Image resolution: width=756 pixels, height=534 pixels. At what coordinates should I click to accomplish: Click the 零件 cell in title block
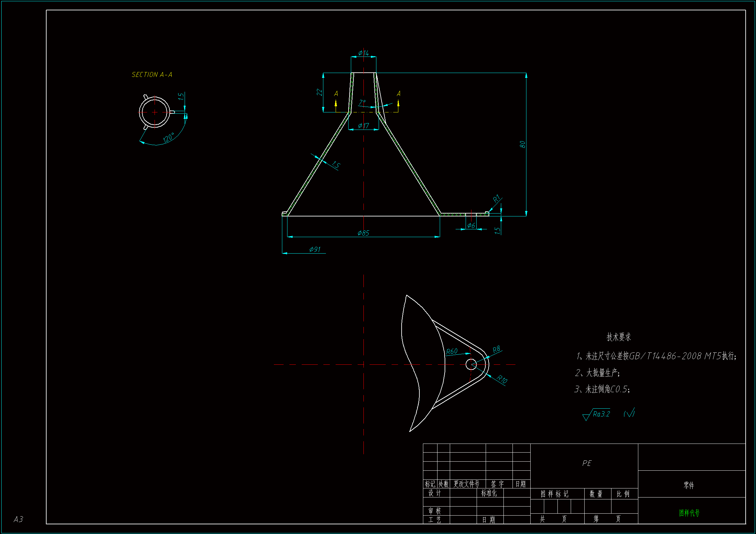(x=689, y=485)
